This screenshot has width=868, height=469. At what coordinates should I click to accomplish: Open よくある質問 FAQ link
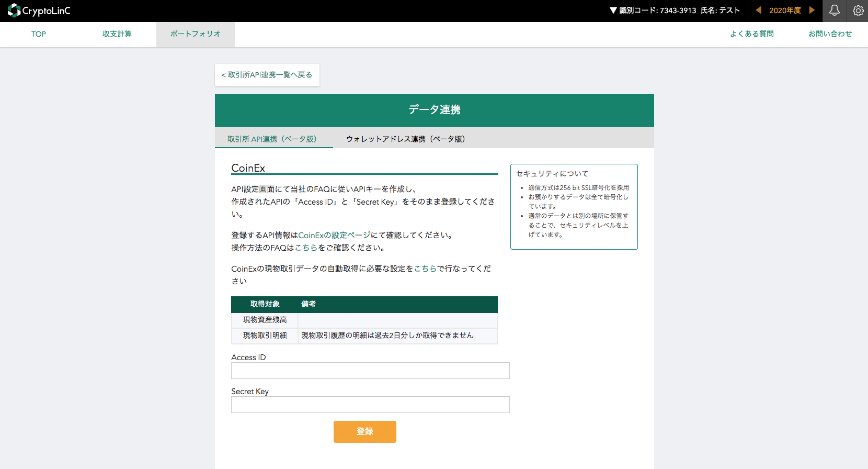tap(752, 34)
